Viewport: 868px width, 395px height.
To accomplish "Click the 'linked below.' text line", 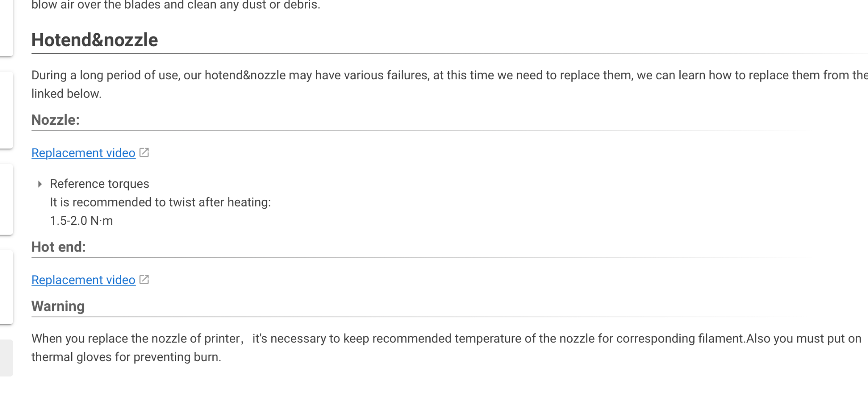I will [x=67, y=94].
